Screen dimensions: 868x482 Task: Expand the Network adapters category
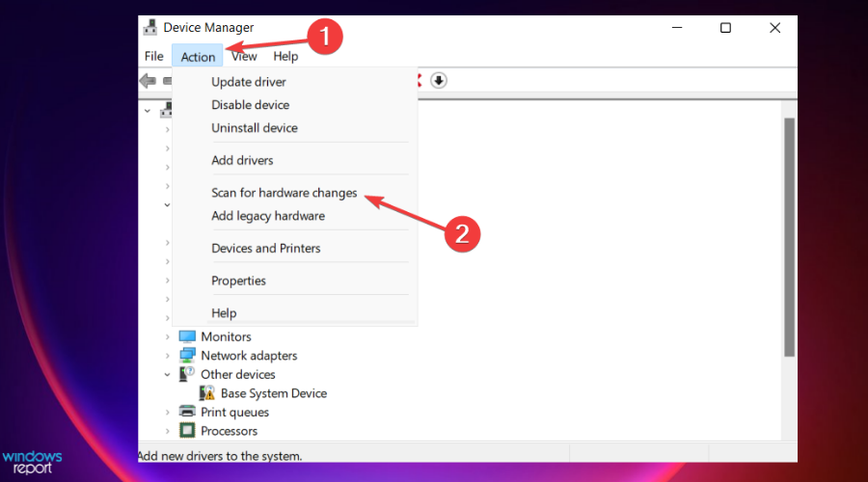click(x=167, y=356)
